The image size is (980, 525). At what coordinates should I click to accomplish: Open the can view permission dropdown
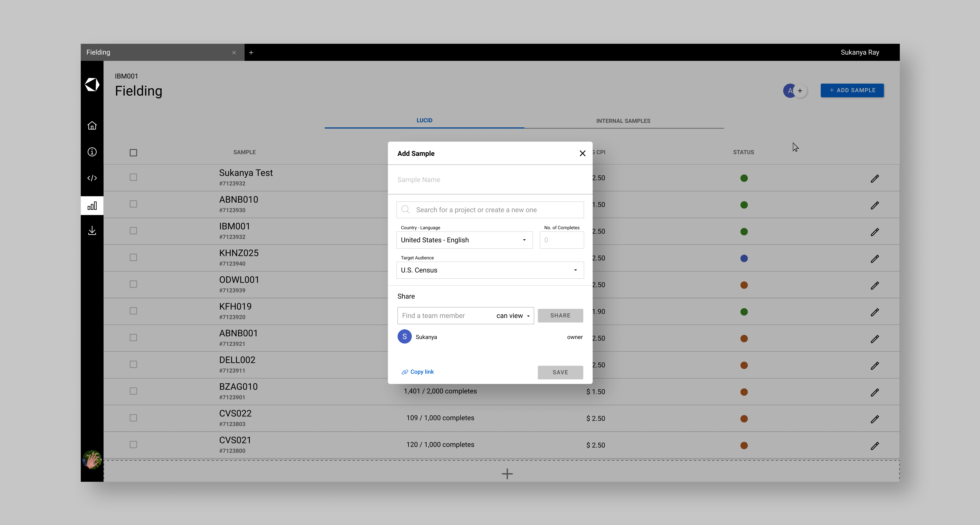coord(513,316)
